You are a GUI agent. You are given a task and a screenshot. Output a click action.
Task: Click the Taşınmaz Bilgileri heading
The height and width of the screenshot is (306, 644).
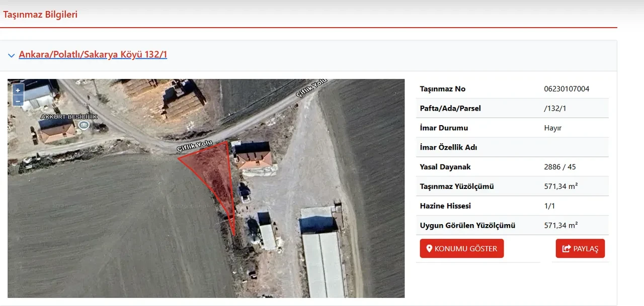pyautogui.click(x=40, y=15)
